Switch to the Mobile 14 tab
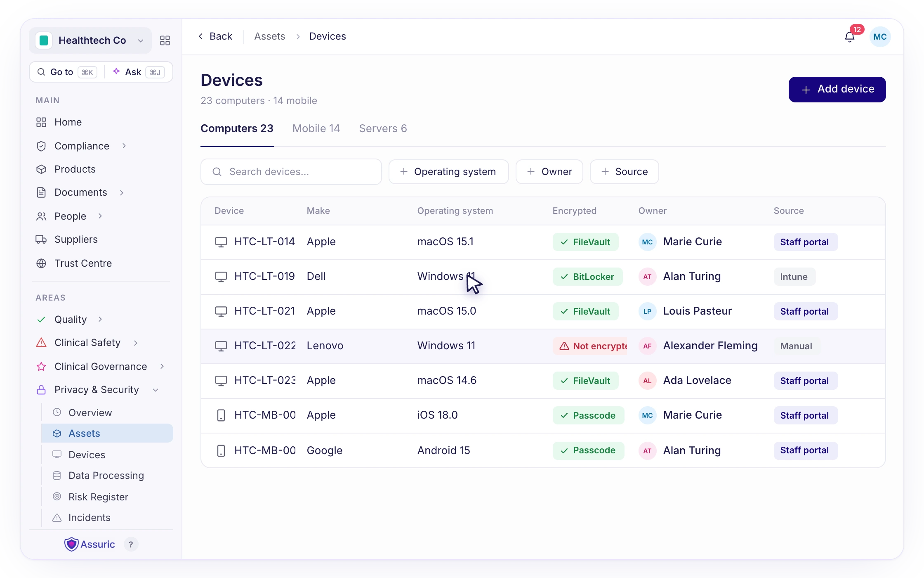Screen dimensions: 924x578 click(x=316, y=128)
